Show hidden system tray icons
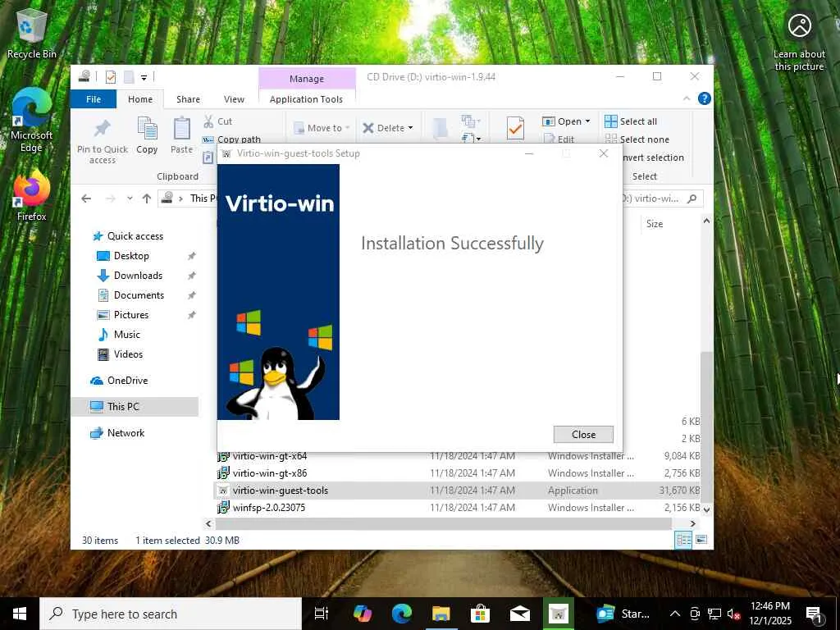This screenshot has width=840, height=630. (675, 614)
